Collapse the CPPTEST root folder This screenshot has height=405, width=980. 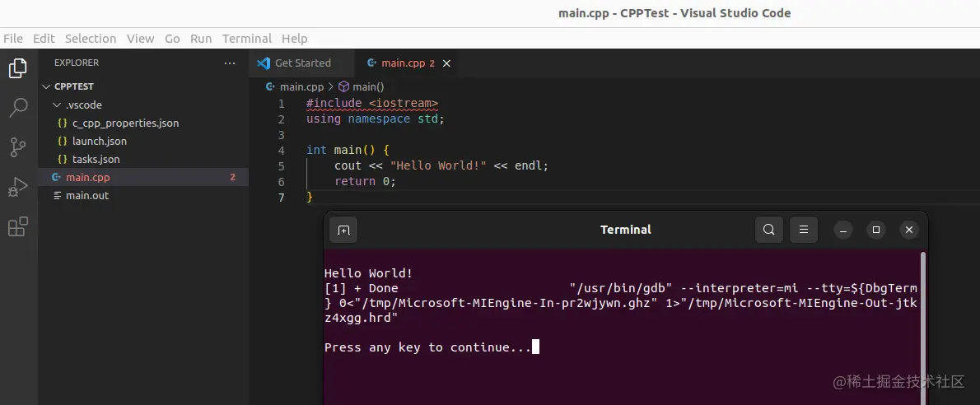click(x=45, y=87)
